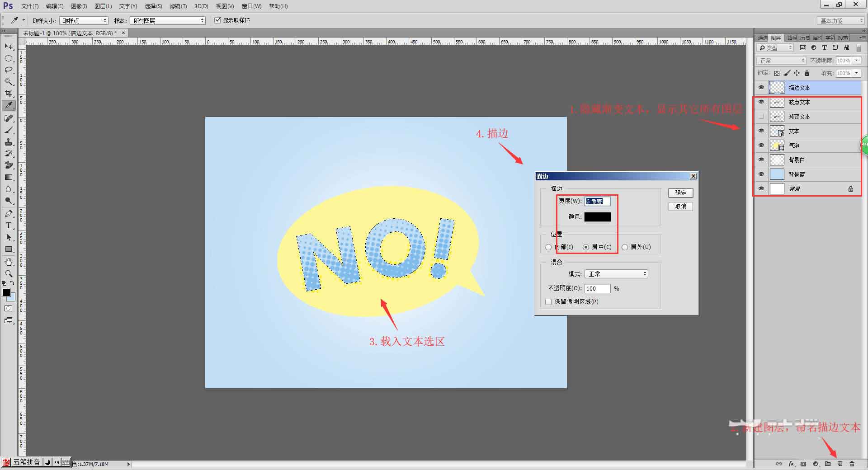
Task: Click the stroke 宽度 input field
Action: point(598,201)
